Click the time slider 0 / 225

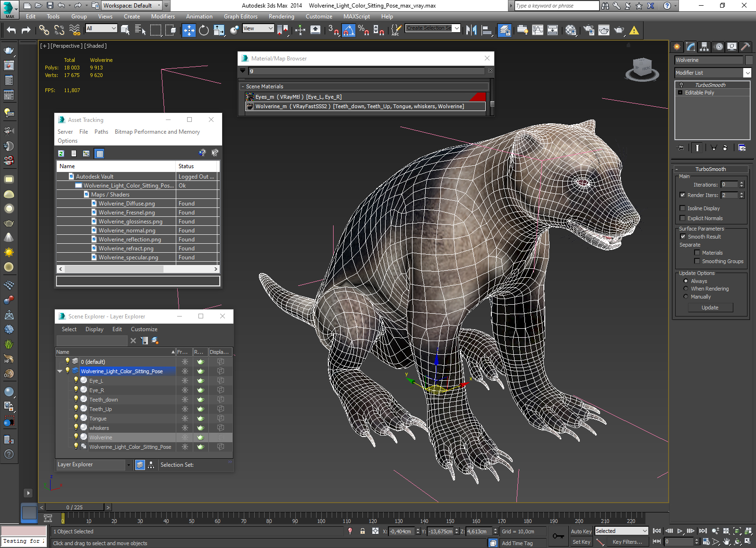(74, 507)
